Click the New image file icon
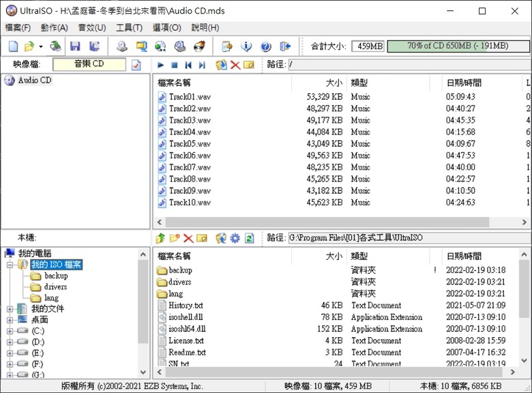 click(13, 46)
